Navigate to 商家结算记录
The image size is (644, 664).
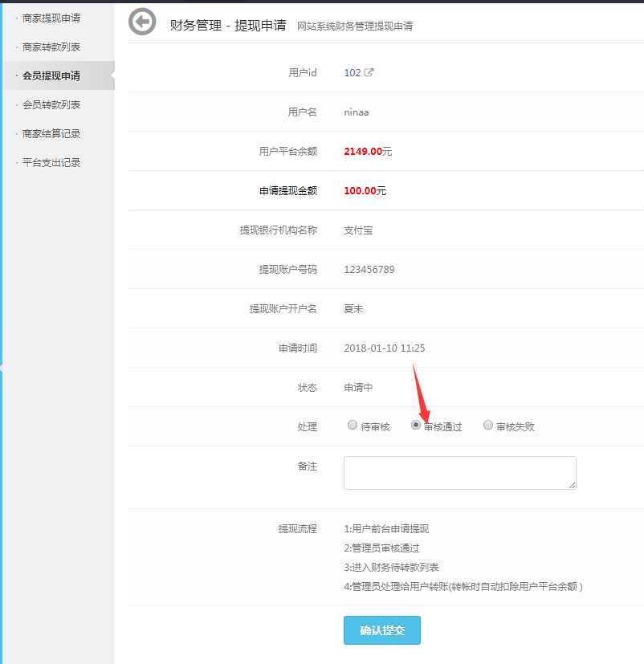click(x=51, y=133)
